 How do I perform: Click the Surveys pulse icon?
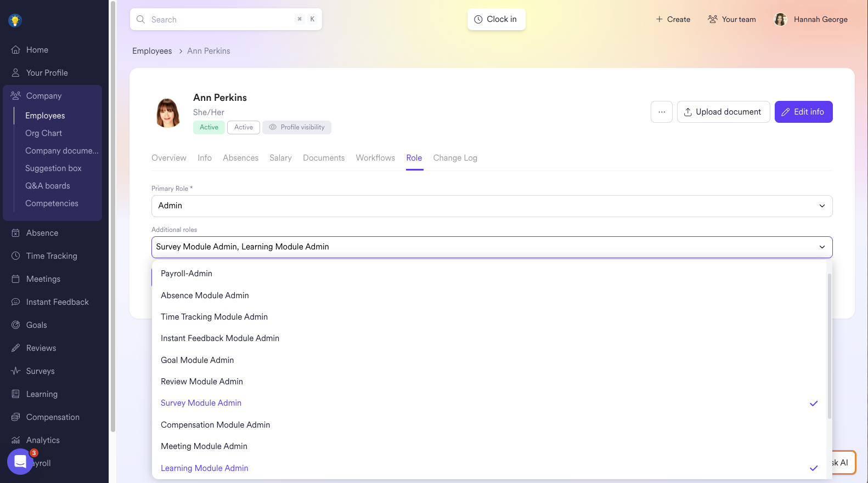[x=15, y=371]
